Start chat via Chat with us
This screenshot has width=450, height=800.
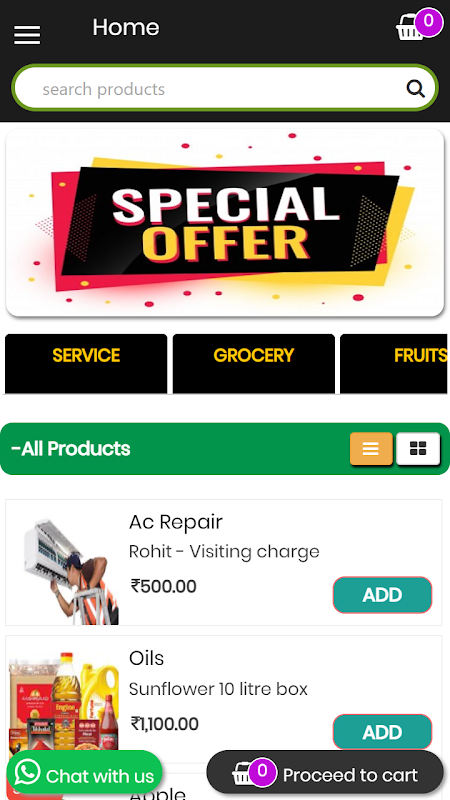[84, 775]
